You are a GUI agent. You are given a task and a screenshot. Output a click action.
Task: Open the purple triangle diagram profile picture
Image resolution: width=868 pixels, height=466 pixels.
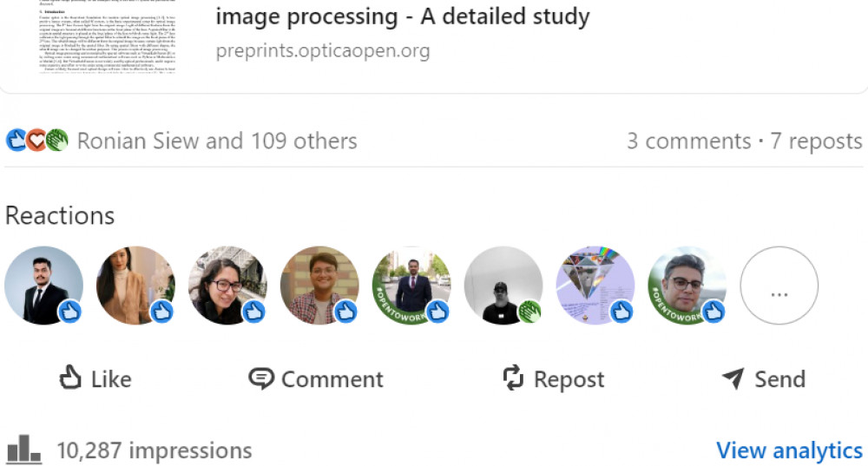[595, 286]
